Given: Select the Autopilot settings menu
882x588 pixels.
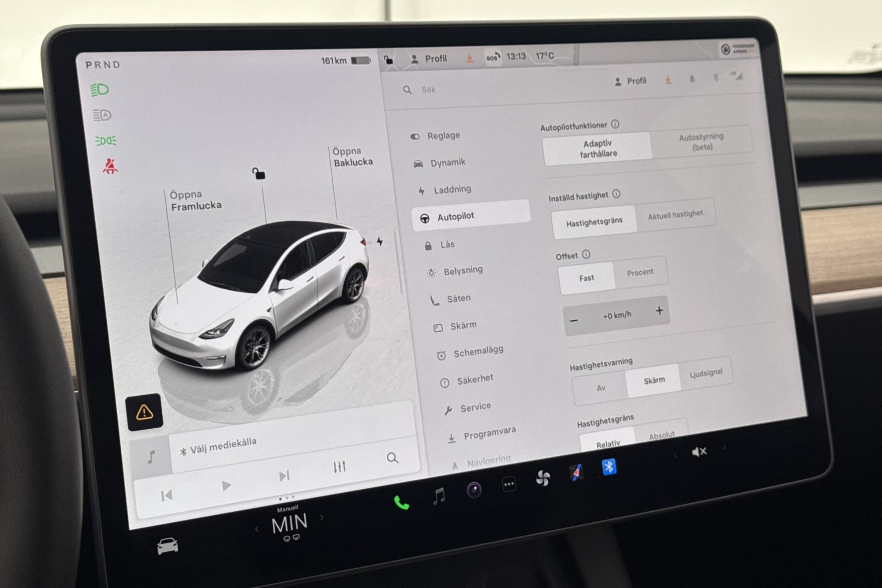Looking at the screenshot, I should (471, 216).
